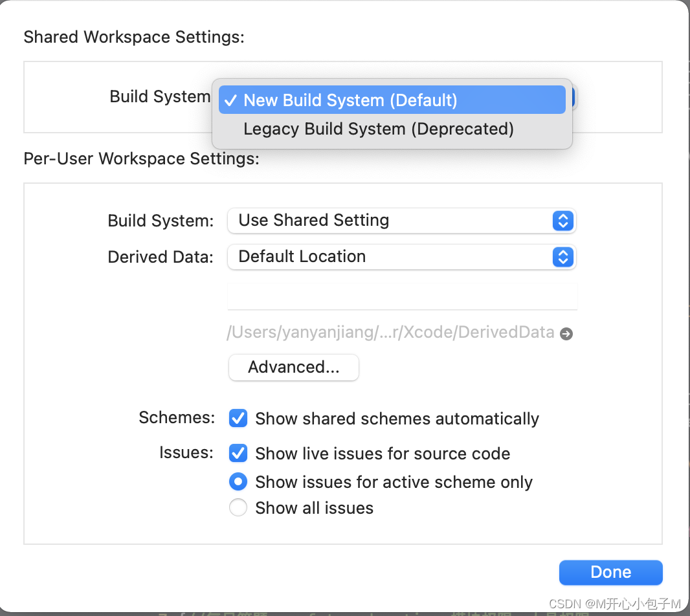Open the Derived Data location dropdown

point(401,257)
